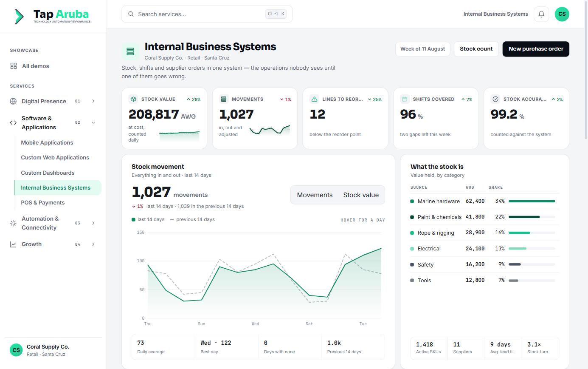Toggle the previous 14 days legend

coord(192,219)
